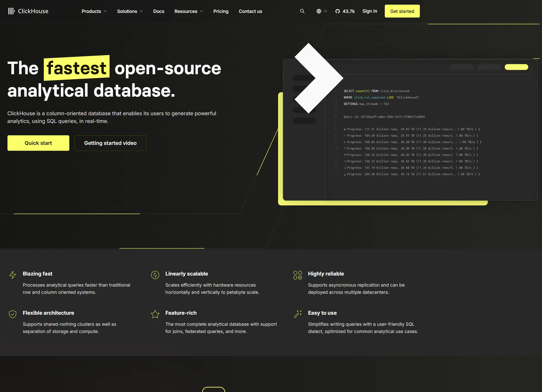Screen dimensions: 542x392
Task: Click the Contact us nav link
Action: click(x=250, y=11)
